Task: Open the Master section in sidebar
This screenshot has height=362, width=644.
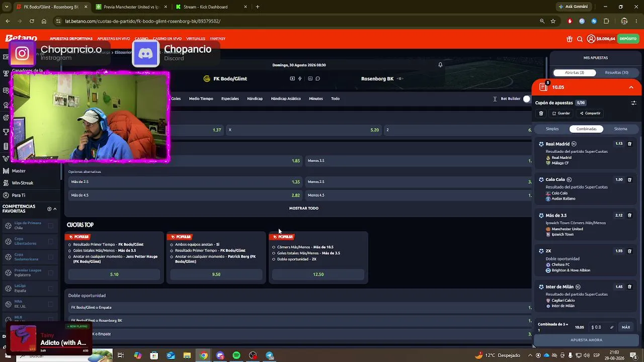Action: (19, 171)
